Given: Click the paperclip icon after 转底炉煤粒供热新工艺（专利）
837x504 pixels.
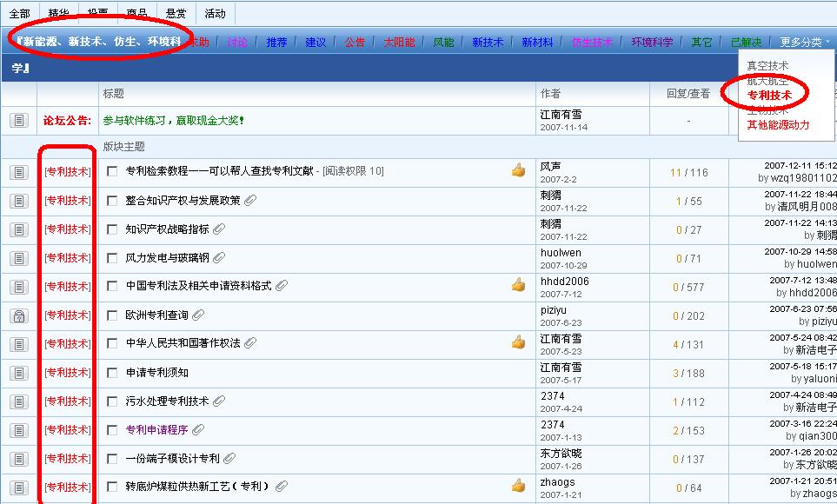Looking at the screenshot, I should click(x=282, y=486).
